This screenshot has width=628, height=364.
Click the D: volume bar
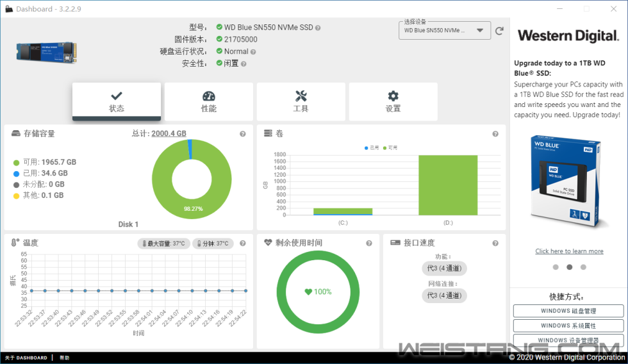pos(448,185)
